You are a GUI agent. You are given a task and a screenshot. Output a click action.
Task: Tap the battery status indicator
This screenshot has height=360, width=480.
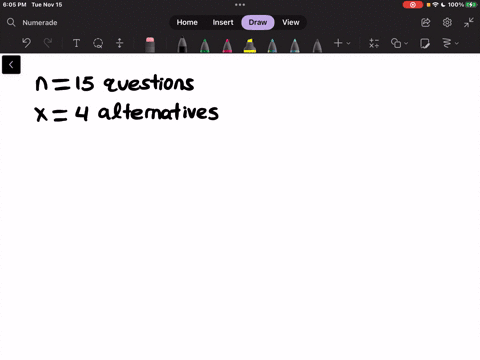pyautogui.click(x=471, y=5)
